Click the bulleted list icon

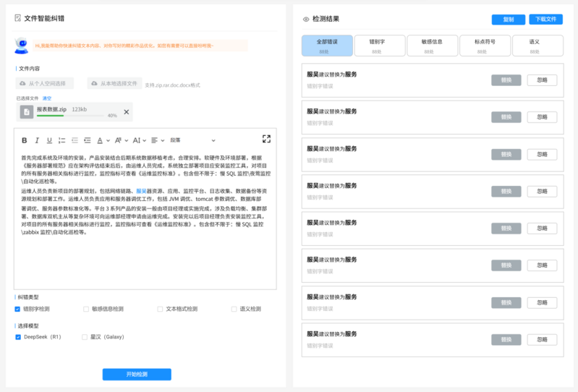click(x=75, y=140)
